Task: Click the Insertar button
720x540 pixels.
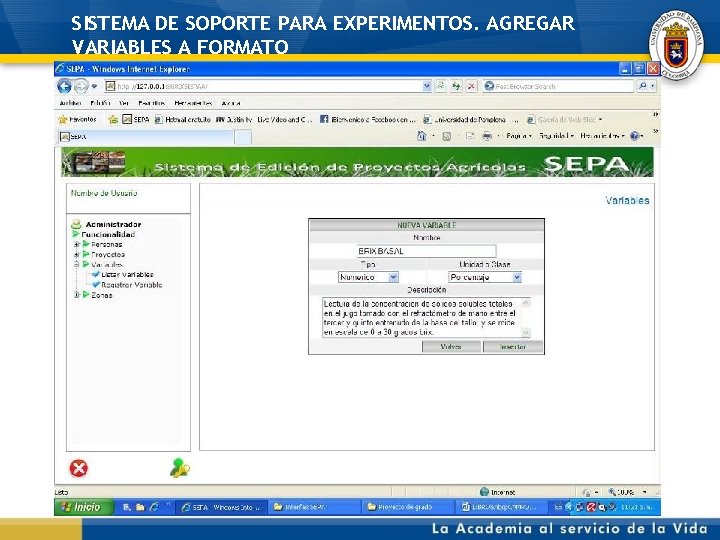Action: tap(513, 347)
